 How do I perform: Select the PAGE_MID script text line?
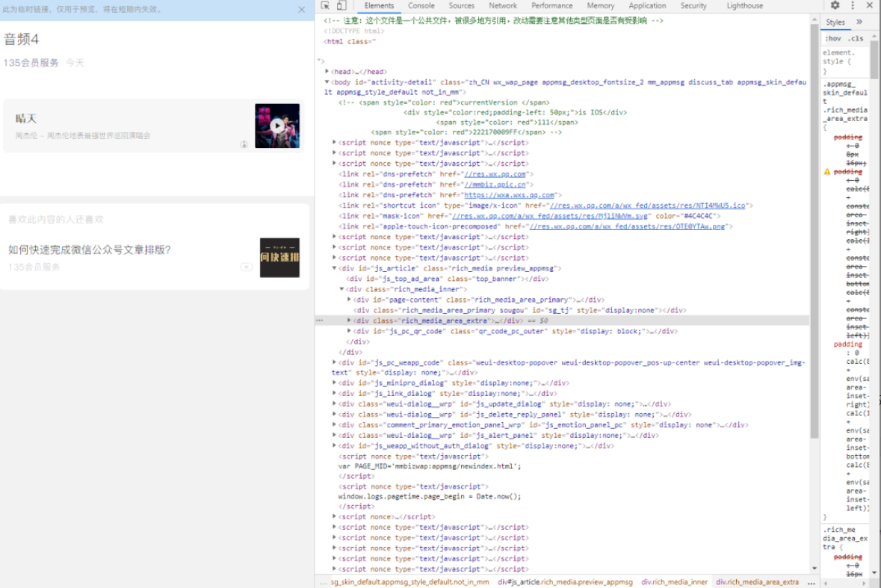429,466
